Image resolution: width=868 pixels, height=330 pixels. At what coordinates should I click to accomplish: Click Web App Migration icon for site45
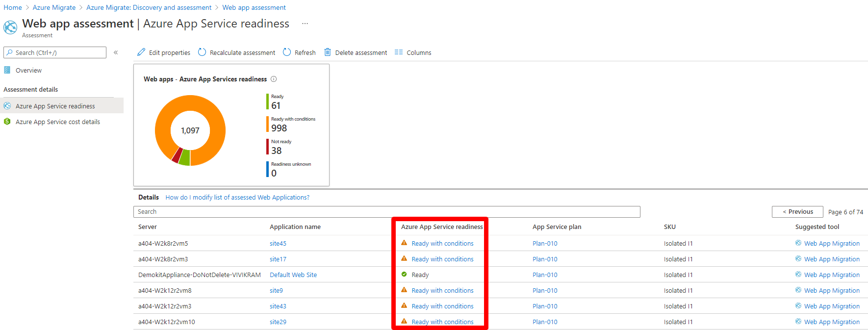point(798,243)
